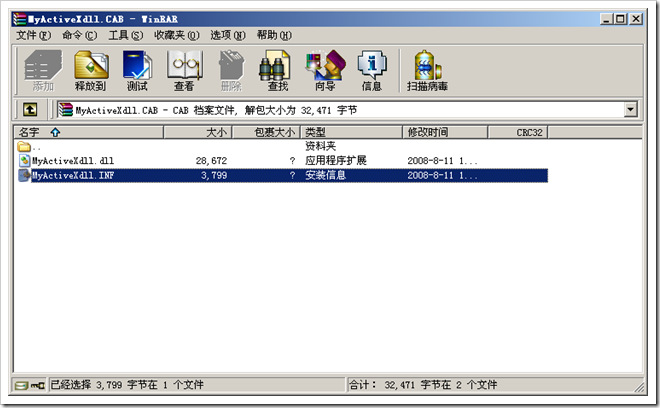This screenshot has height=408, width=660.
Task: Click the date in the MyActiveXdll.INF row
Action: click(x=442, y=176)
